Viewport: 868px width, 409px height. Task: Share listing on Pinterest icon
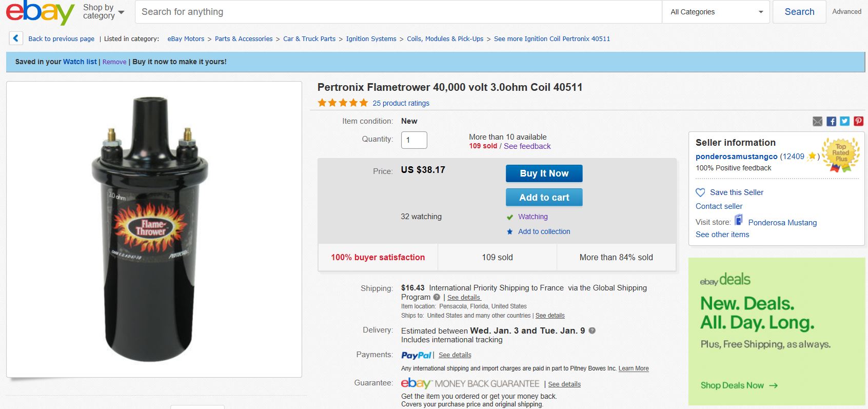pos(858,121)
